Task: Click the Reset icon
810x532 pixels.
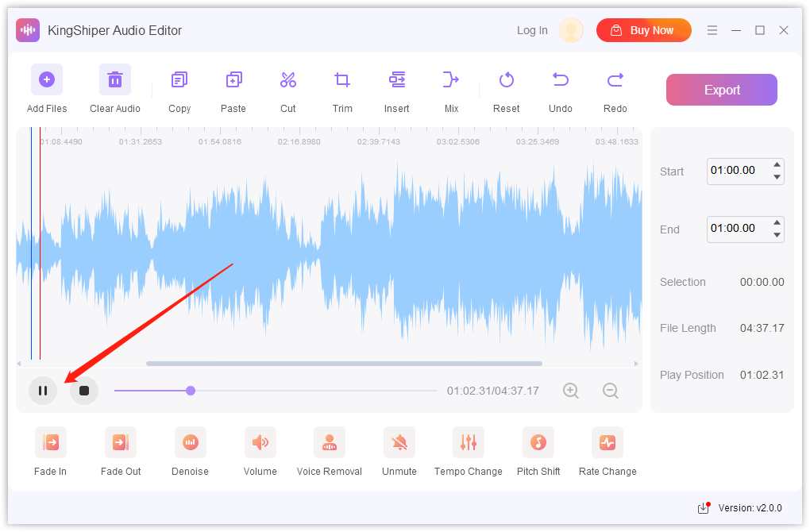Action: pos(507,79)
